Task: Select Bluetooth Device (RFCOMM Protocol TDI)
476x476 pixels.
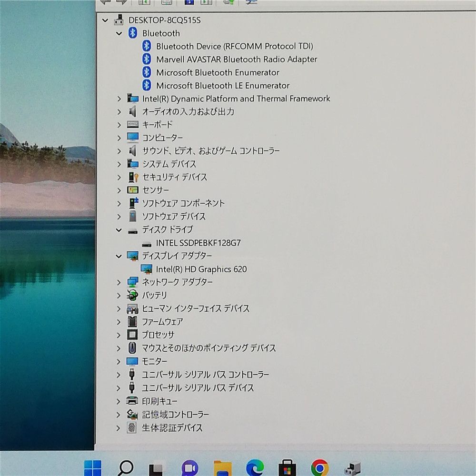Action: (x=234, y=46)
